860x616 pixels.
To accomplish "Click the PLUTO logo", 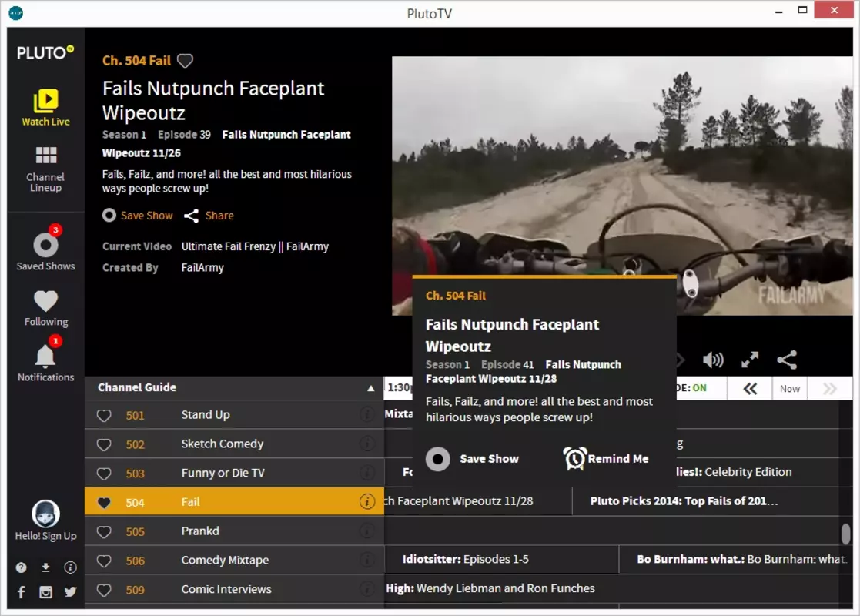I will pos(45,52).
